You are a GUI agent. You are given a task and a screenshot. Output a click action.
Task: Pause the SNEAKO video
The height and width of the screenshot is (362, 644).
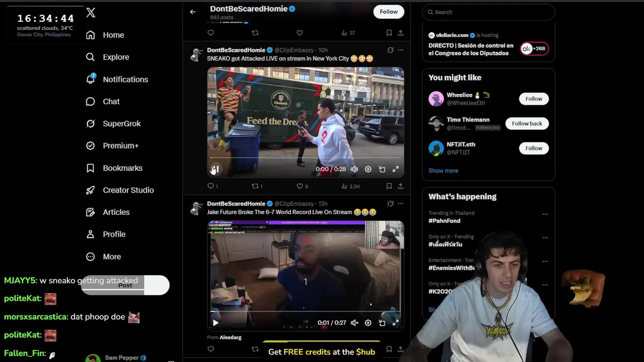click(215, 169)
